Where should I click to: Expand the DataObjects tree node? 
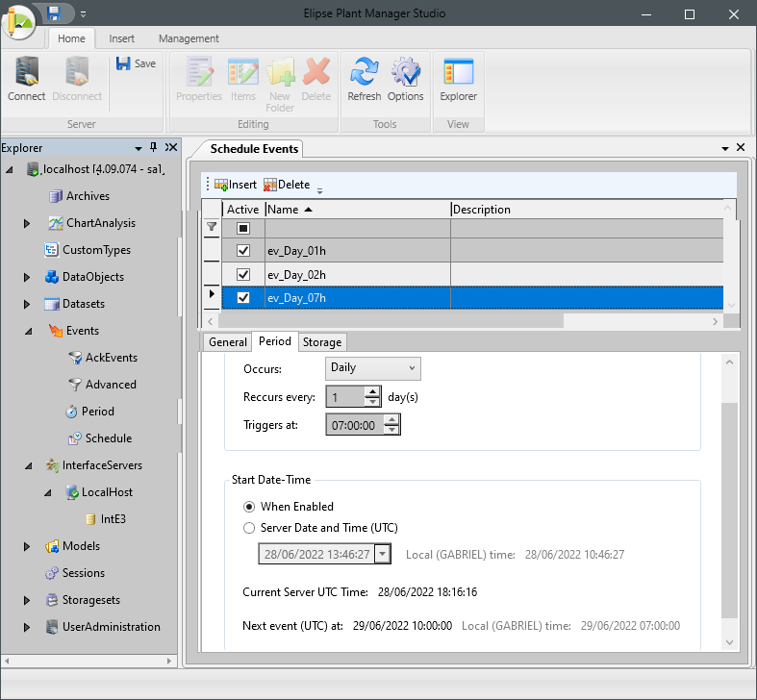click(x=27, y=277)
